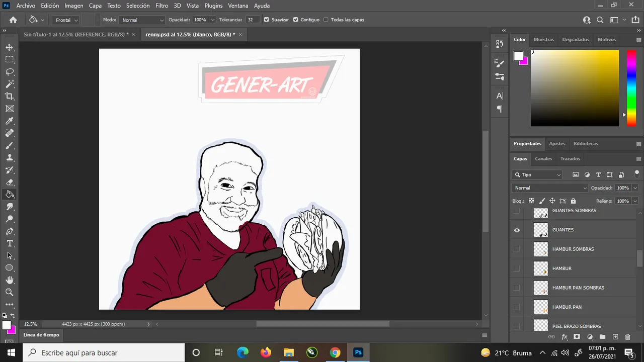
Task: Enable Todas las capas checkbox
Action: (x=326, y=20)
